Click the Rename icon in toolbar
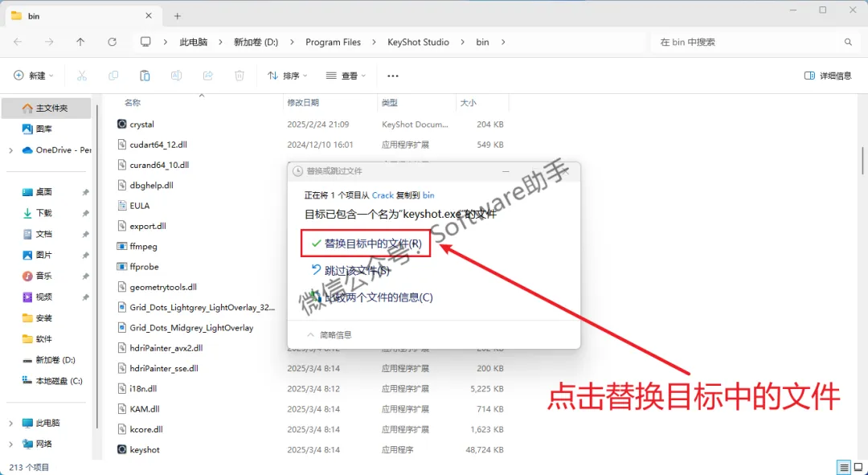 177,76
